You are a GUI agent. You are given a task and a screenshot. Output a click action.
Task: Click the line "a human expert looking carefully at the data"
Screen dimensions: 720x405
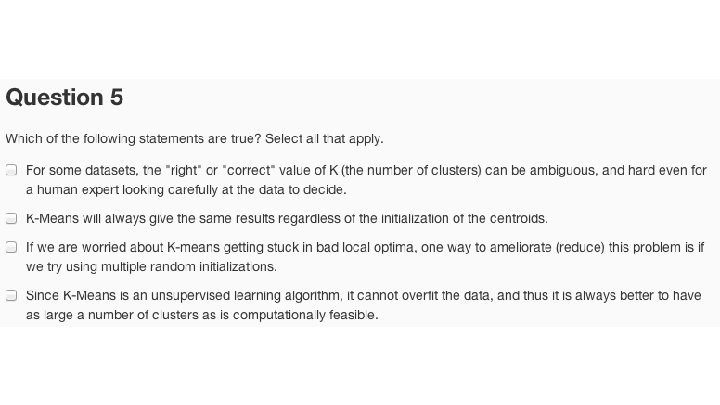[x=186, y=189]
